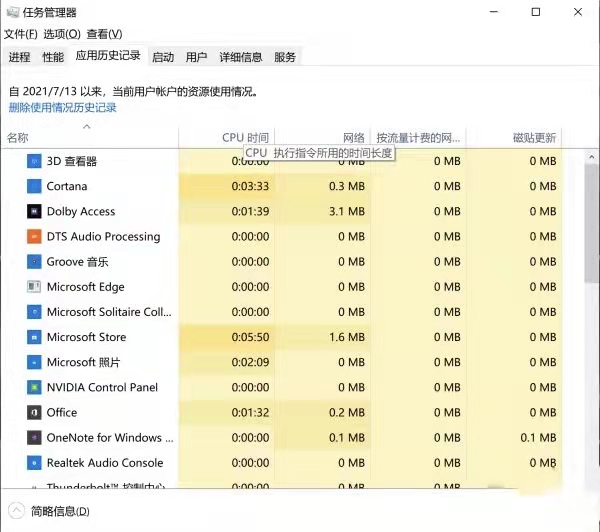Select the Cortana row name
The height and width of the screenshot is (532, 600).
67,186
